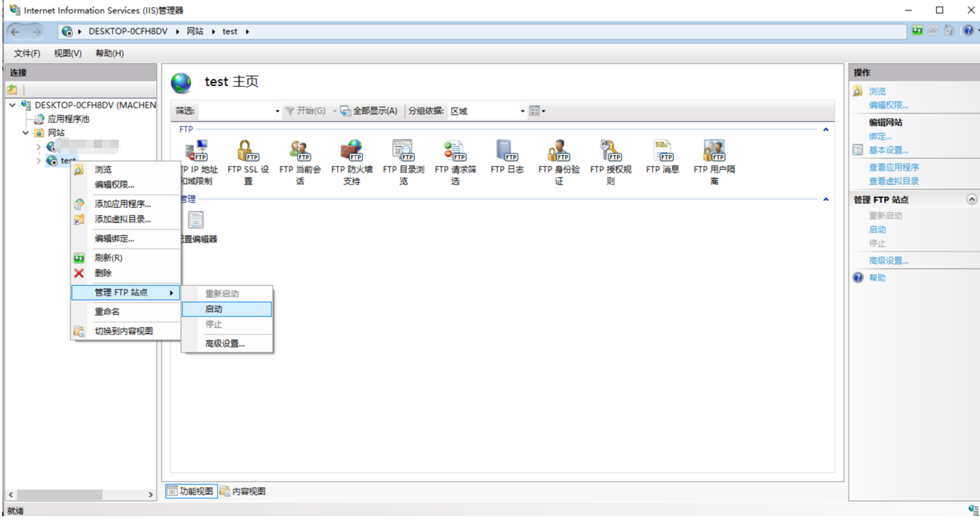Click the 应用程序池 tree node
Image resolution: width=980 pixels, height=521 pixels.
68,119
